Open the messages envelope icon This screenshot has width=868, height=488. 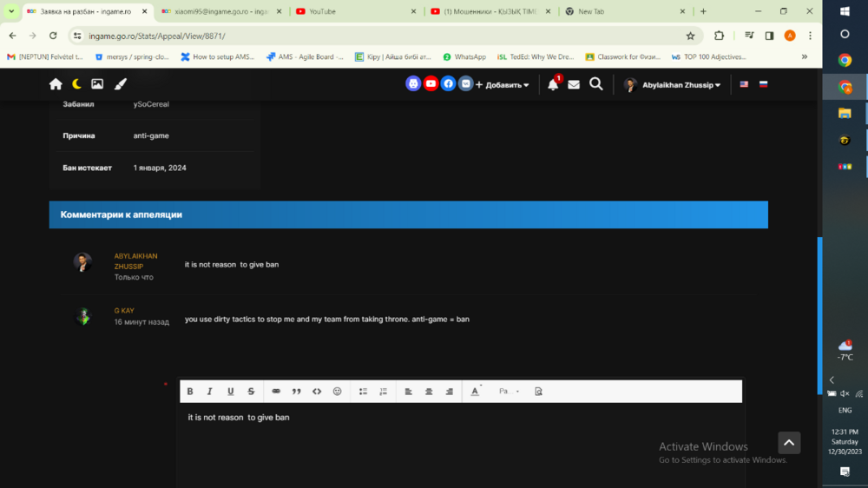coord(574,84)
